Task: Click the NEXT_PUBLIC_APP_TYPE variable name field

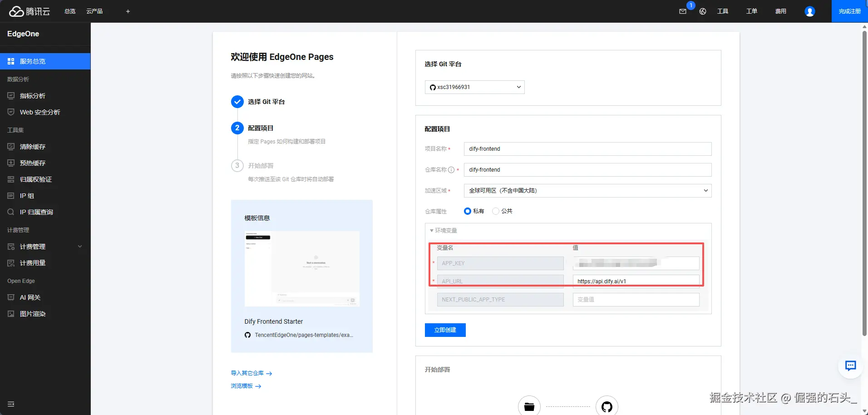Action: coord(500,300)
